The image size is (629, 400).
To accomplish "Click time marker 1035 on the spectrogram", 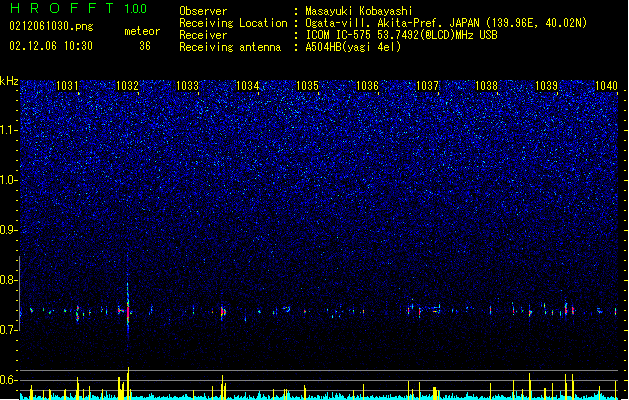I will tap(307, 85).
